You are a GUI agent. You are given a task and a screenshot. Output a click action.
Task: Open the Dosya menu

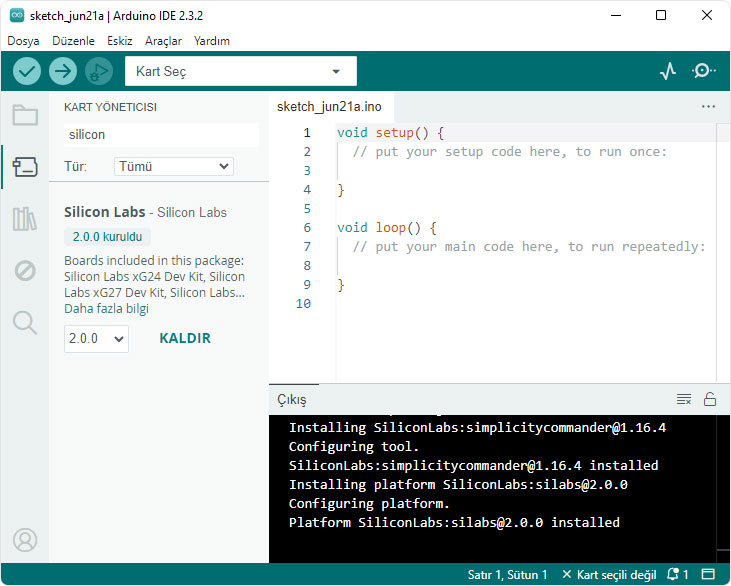coord(23,41)
